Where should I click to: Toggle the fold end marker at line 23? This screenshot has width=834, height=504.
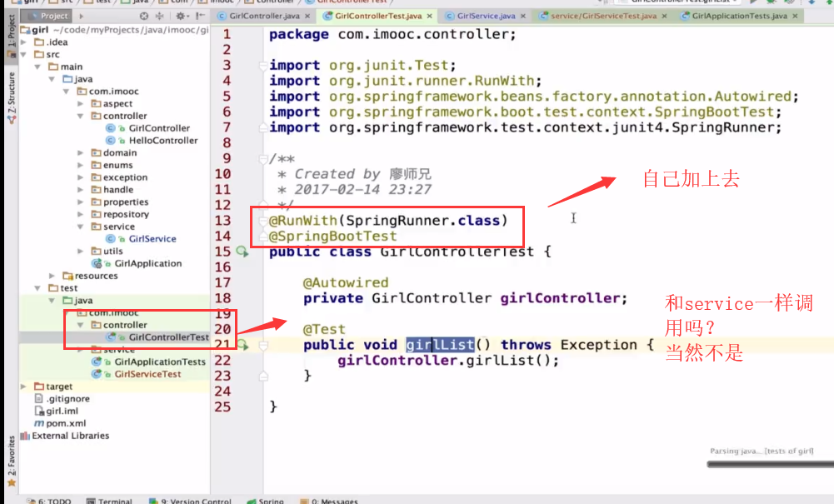pyautogui.click(x=263, y=377)
